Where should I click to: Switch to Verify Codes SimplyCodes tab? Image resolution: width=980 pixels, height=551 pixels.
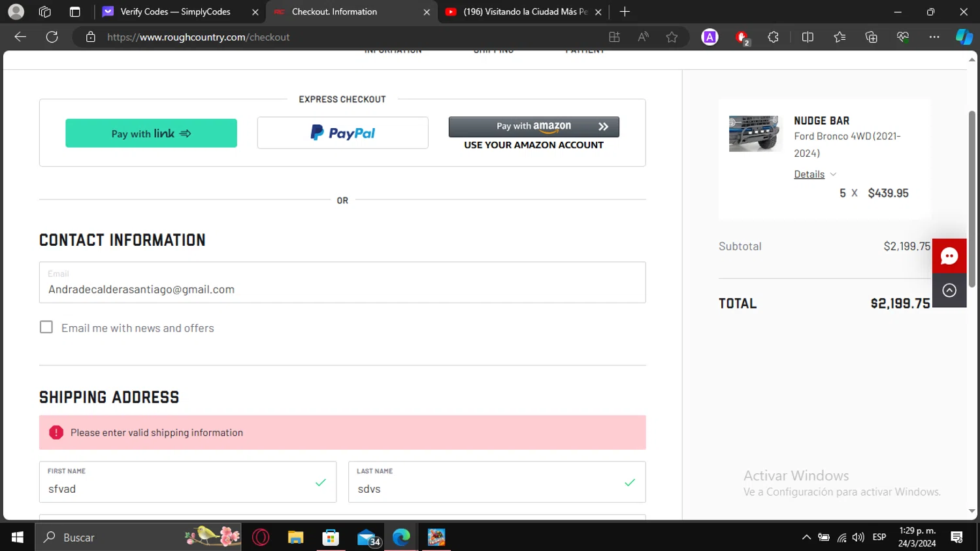coord(175,12)
